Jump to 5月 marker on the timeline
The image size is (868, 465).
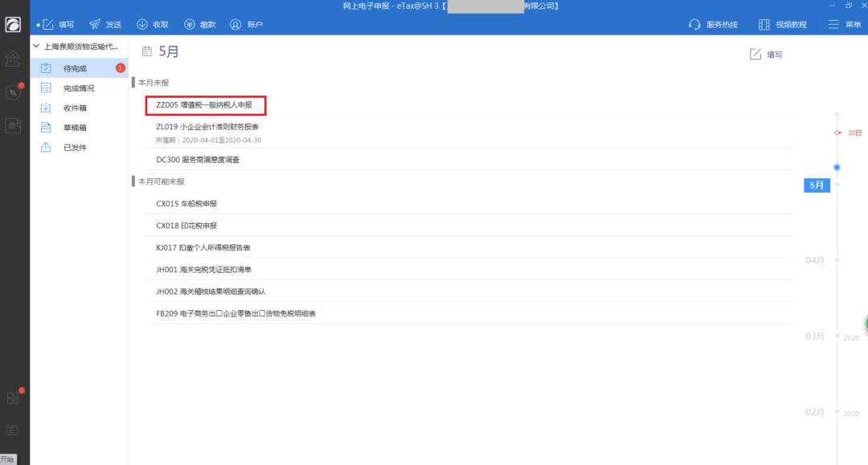816,186
